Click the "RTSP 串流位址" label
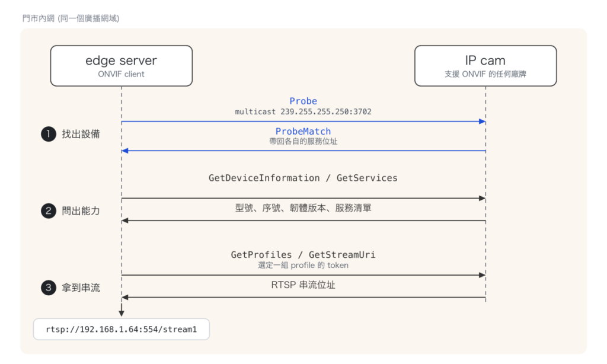The image size is (607, 364). 303,285
